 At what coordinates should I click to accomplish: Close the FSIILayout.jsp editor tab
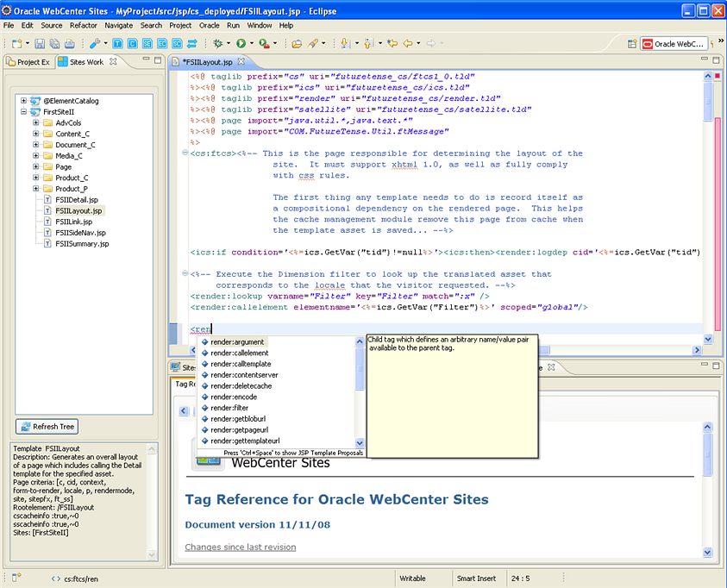click(241, 62)
